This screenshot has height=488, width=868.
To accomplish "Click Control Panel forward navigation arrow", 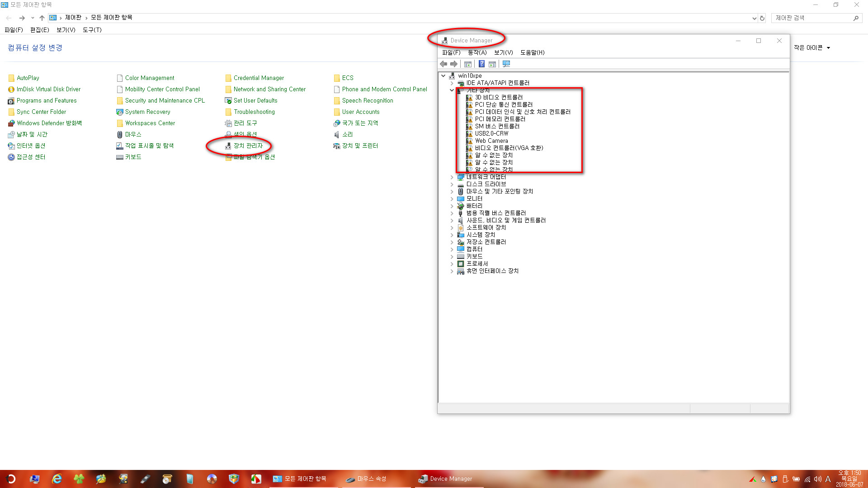I will point(22,18).
